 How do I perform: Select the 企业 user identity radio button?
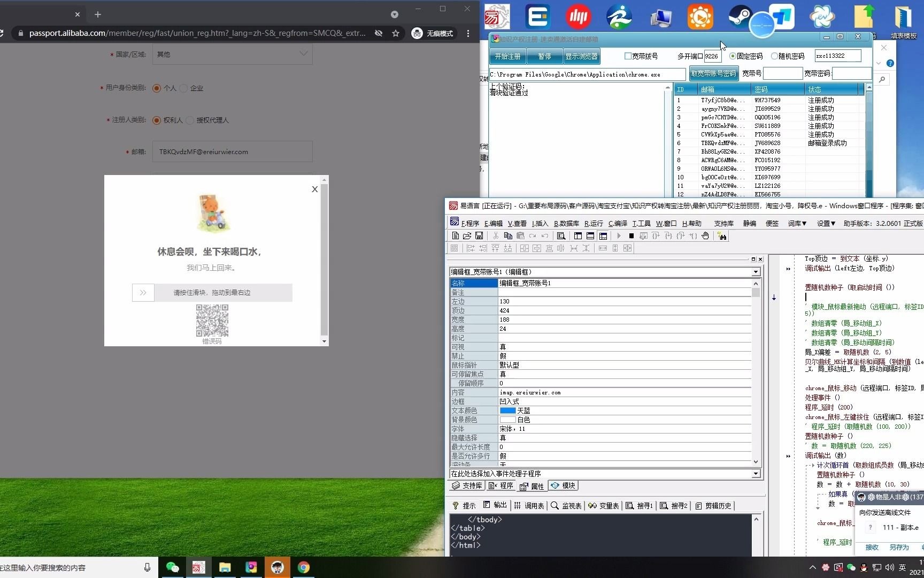[x=183, y=88]
